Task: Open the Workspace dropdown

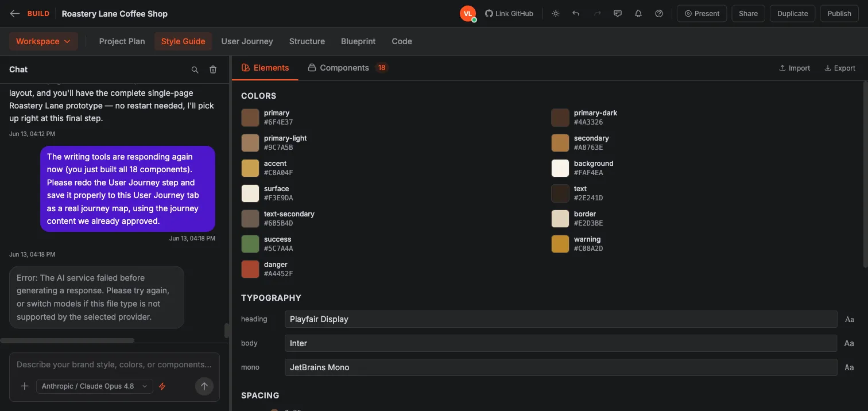Action: pyautogui.click(x=43, y=41)
